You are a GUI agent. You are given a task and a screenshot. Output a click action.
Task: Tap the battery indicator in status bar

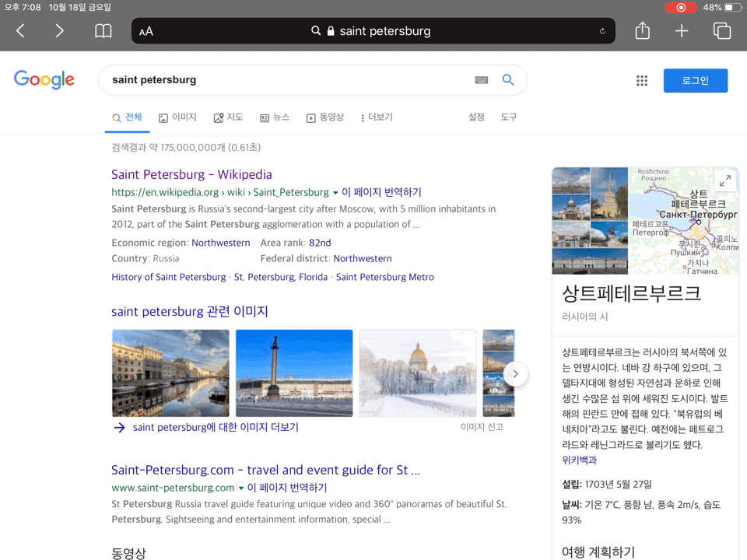731,7
